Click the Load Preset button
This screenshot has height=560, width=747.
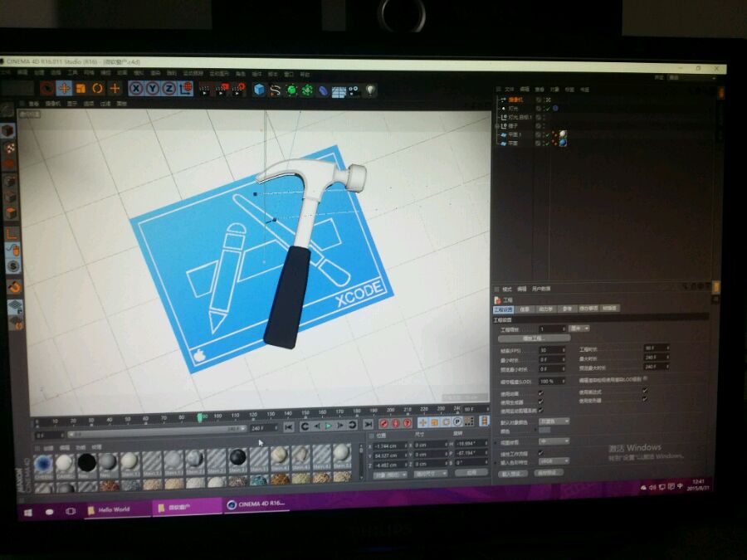click(x=514, y=474)
